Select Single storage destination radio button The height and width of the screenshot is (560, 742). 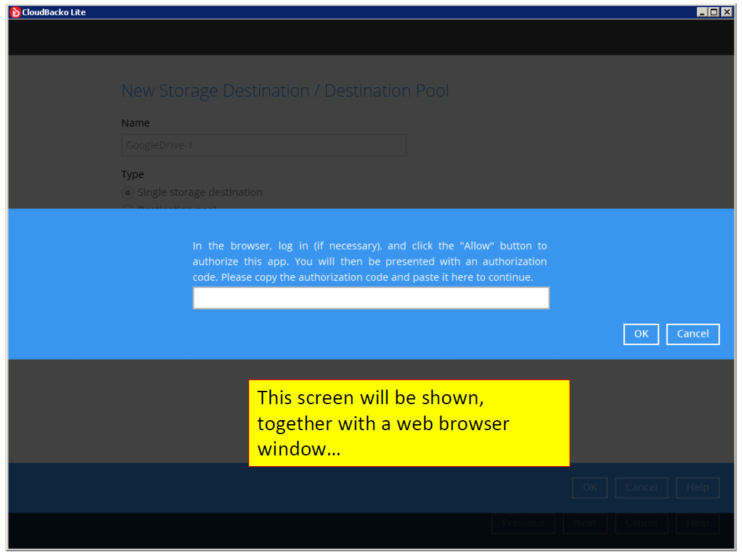[127, 192]
